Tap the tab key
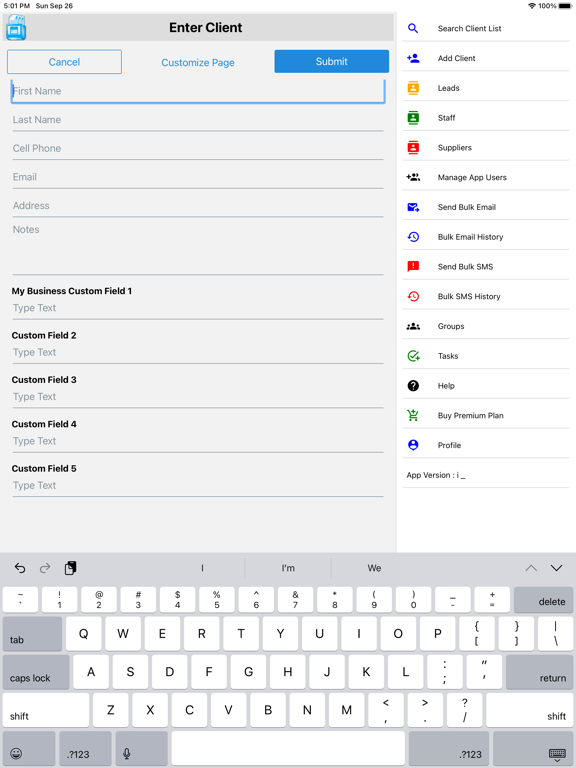 pyautogui.click(x=32, y=634)
